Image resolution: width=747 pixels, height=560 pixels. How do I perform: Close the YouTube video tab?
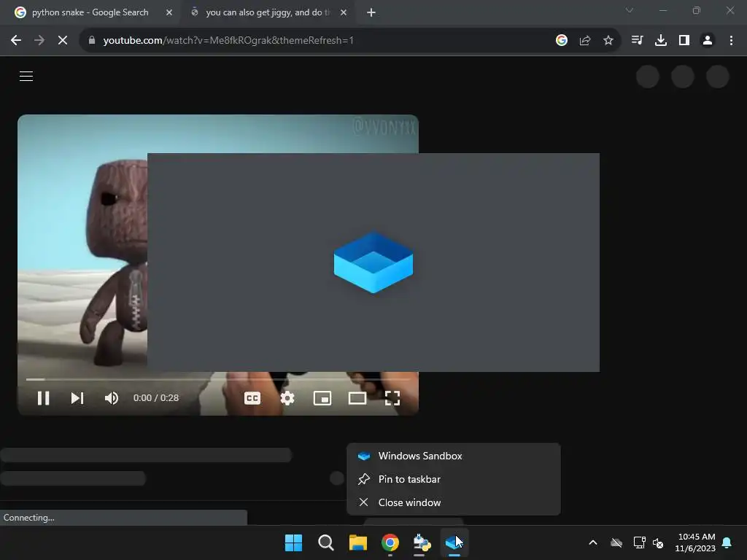click(344, 12)
